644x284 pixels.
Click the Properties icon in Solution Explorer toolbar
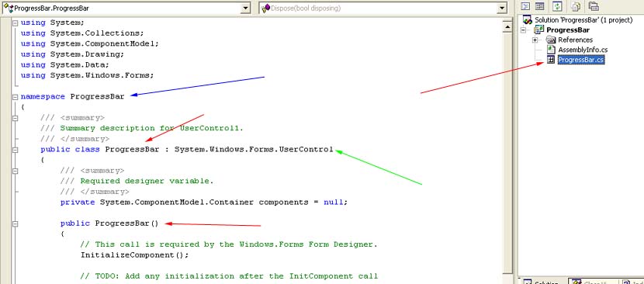pos(594,6)
